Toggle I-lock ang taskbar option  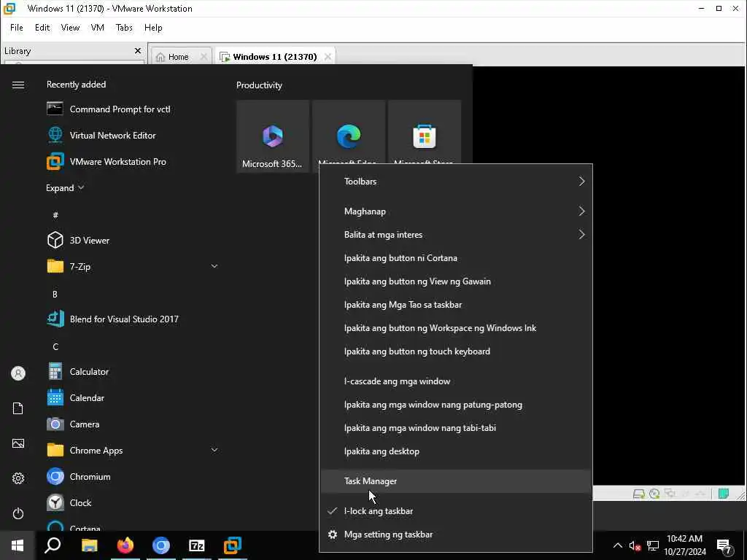(456, 511)
